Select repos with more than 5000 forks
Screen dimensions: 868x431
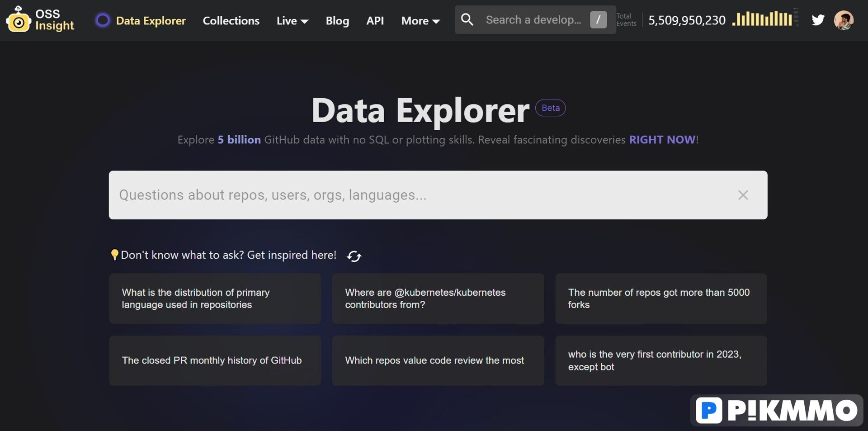click(661, 298)
